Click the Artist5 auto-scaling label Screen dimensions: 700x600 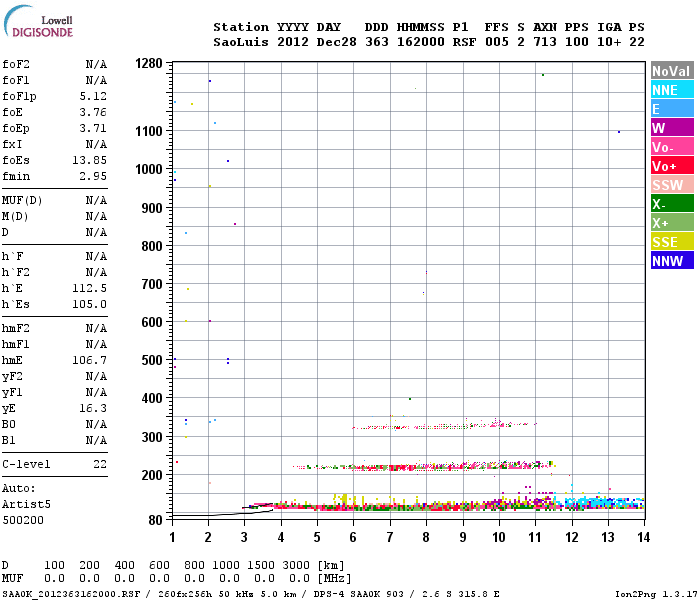tap(26, 504)
